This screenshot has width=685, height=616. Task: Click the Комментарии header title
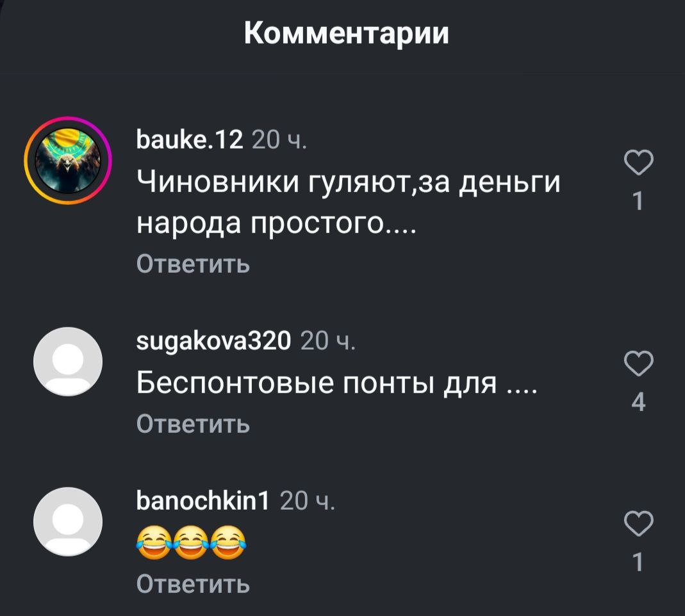click(347, 33)
